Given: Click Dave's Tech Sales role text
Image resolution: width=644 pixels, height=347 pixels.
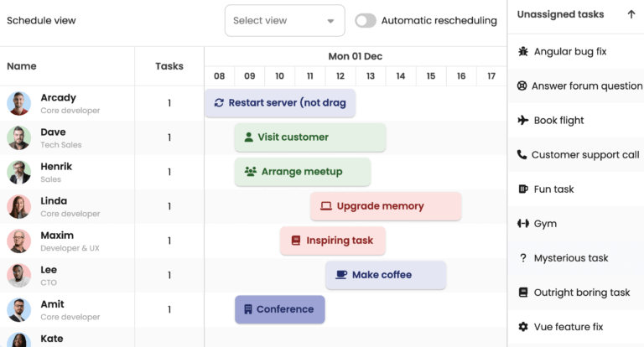Looking at the screenshot, I should click(61, 145).
